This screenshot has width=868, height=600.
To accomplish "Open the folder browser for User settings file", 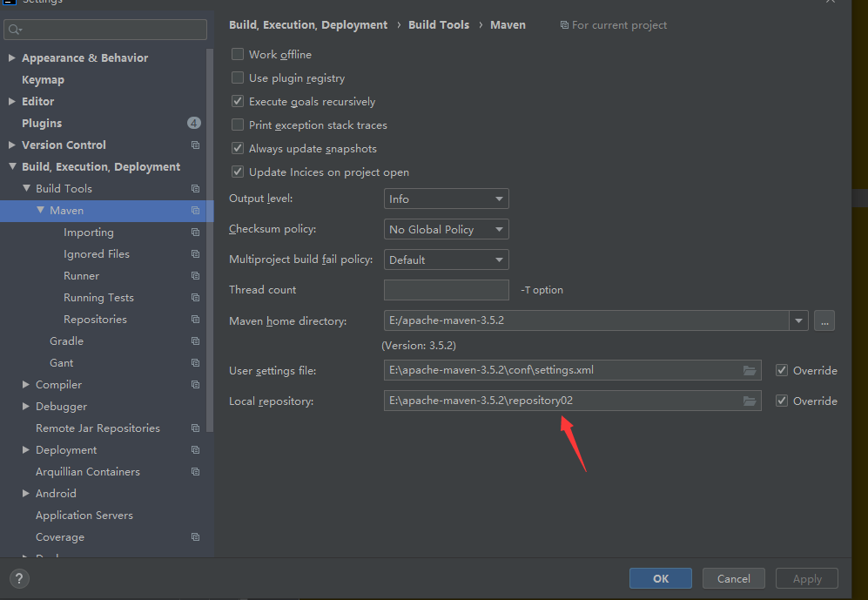I will [x=750, y=370].
